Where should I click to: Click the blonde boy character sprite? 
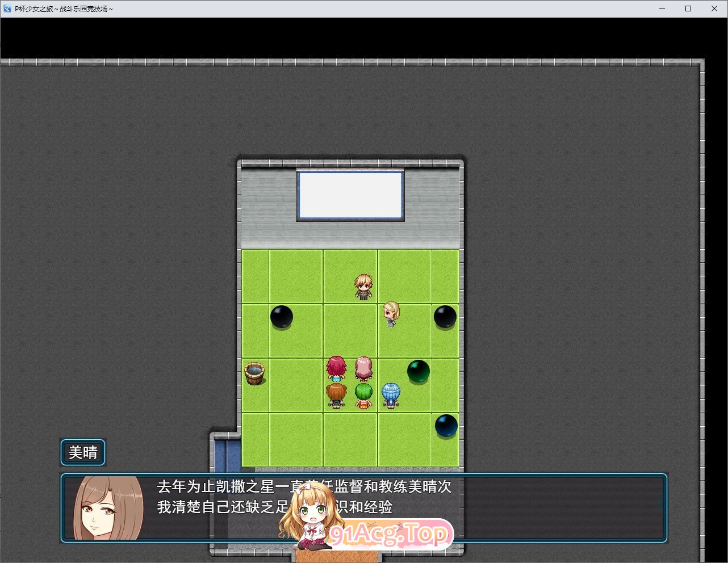tap(363, 287)
